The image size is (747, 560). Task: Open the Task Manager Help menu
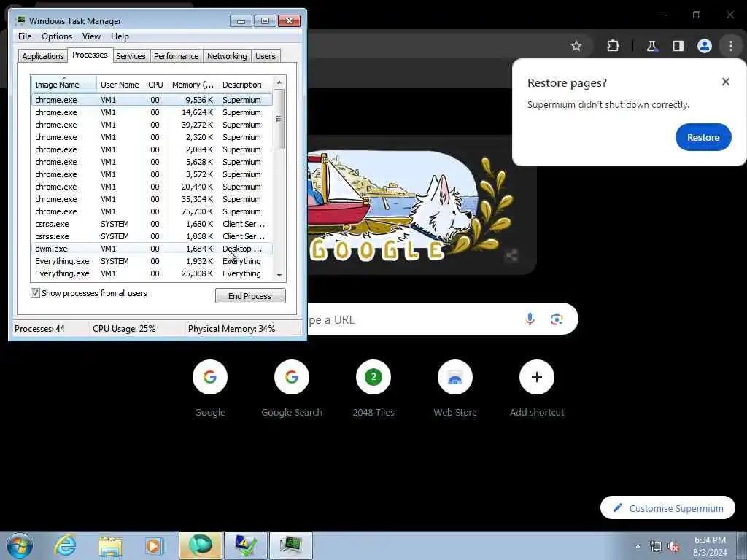(x=120, y=36)
